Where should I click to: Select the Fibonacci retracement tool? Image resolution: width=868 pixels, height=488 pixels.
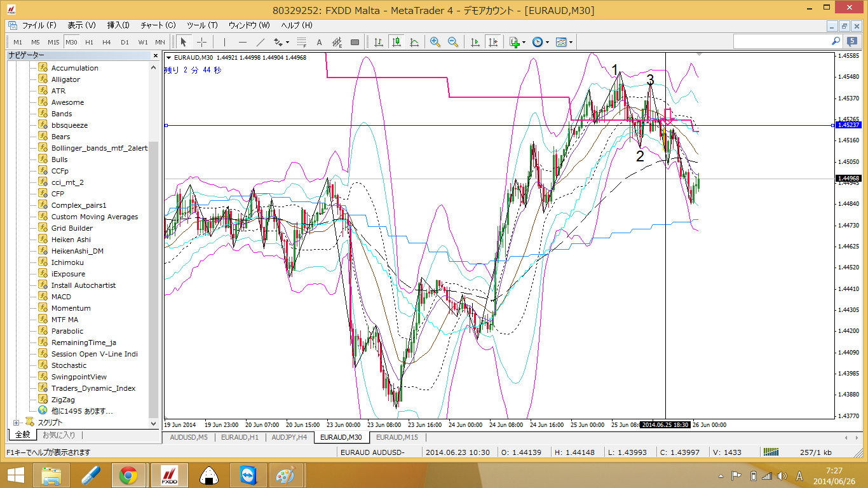(301, 42)
